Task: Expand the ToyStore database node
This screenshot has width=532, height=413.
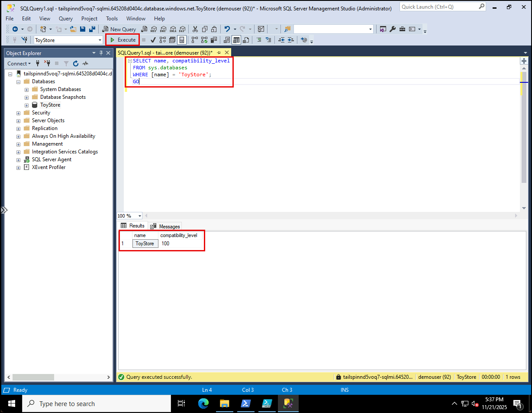Action: click(x=27, y=104)
